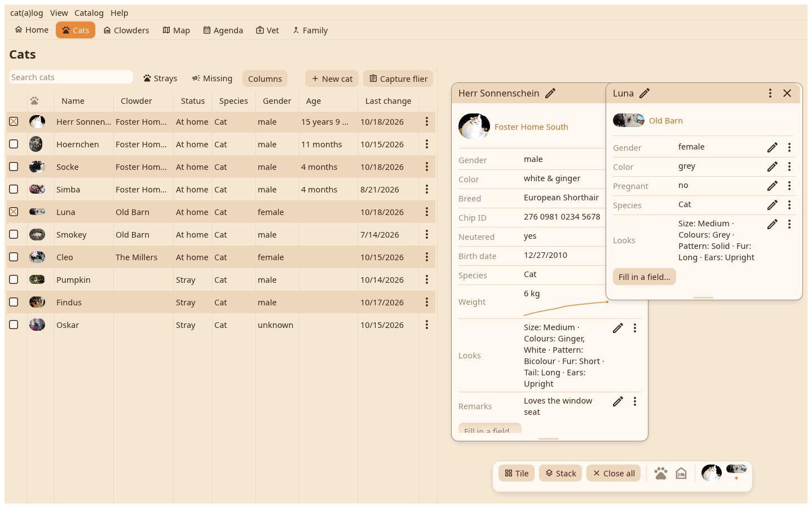Check the Oskar row checkbox
The height and width of the screenshot is (508, 812).
click(14, 325)
